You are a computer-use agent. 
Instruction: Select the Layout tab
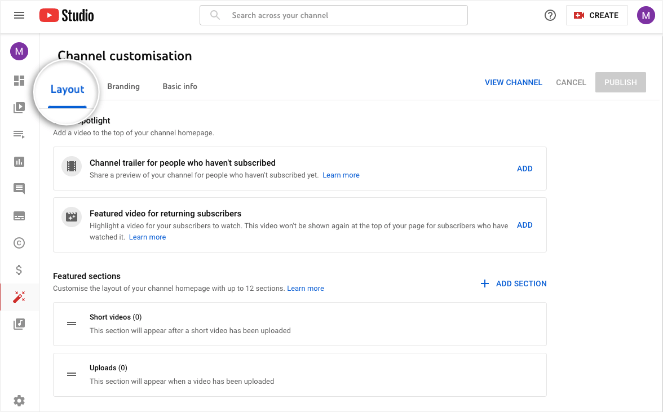[68, 89]
